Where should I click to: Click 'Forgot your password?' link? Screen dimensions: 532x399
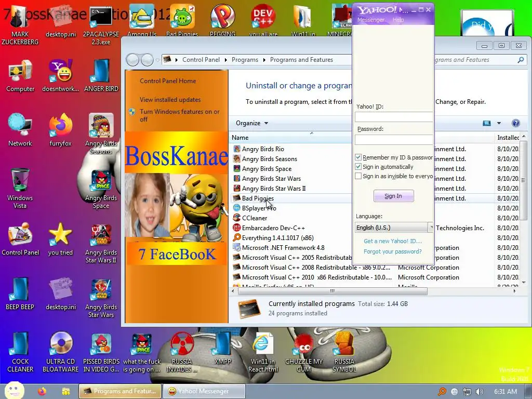(393, 251)
